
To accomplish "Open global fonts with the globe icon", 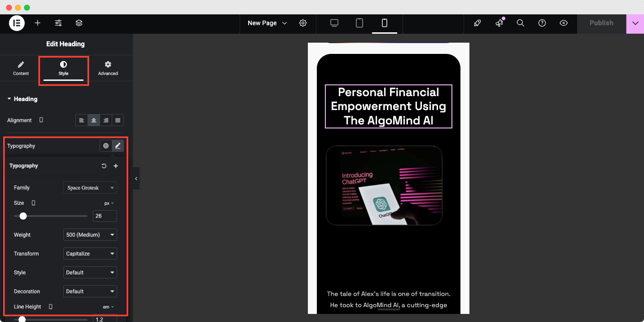I will [105, 146].
